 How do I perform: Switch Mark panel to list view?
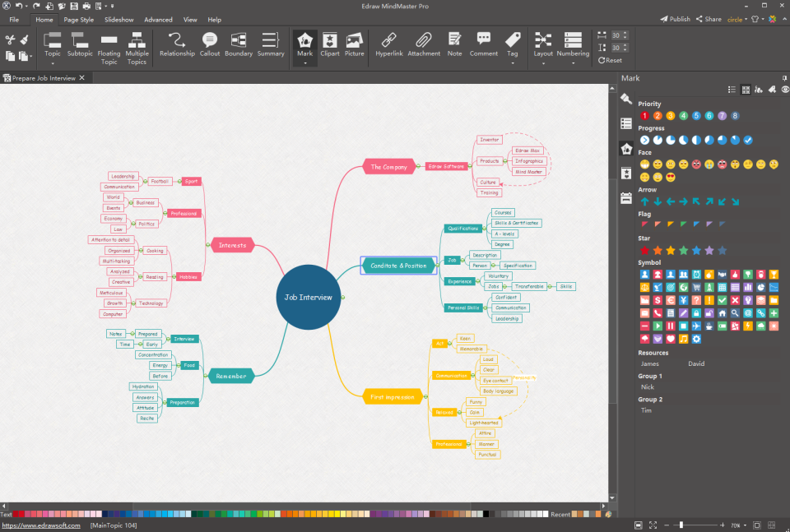[732, 90]
